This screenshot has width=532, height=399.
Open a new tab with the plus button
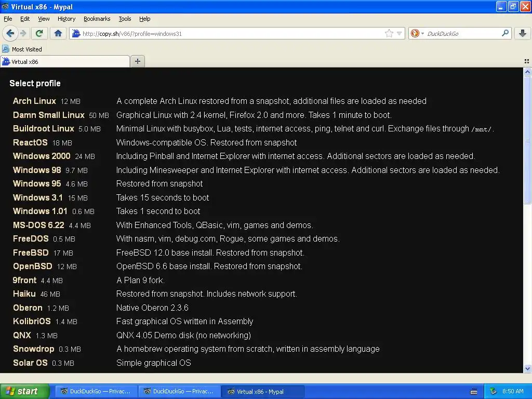[137, 61]
